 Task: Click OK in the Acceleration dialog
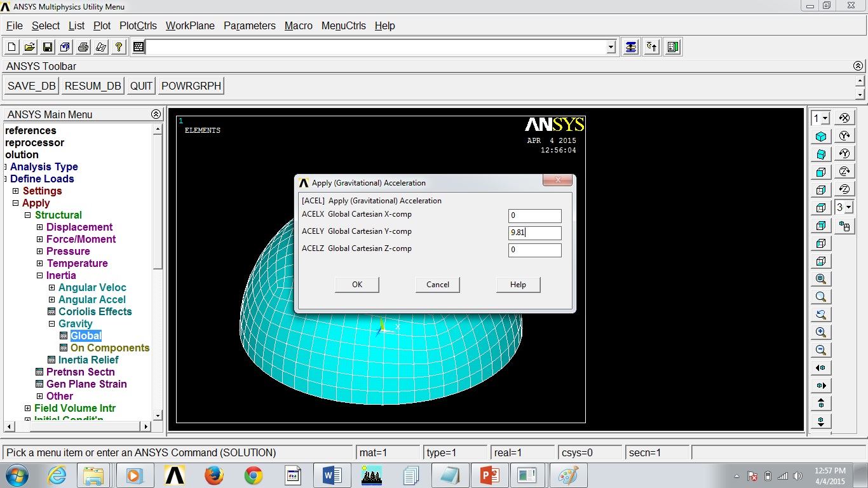pyautogui.click(x=357, y=285)
